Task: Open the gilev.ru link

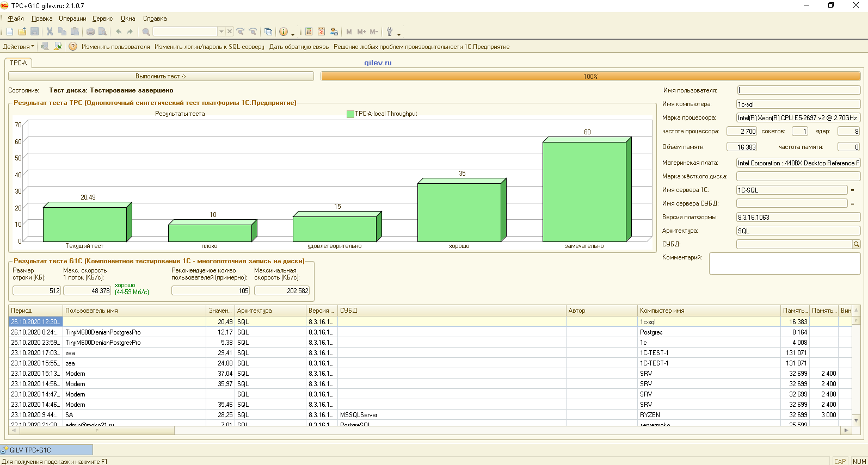Action: coord(378,63)
